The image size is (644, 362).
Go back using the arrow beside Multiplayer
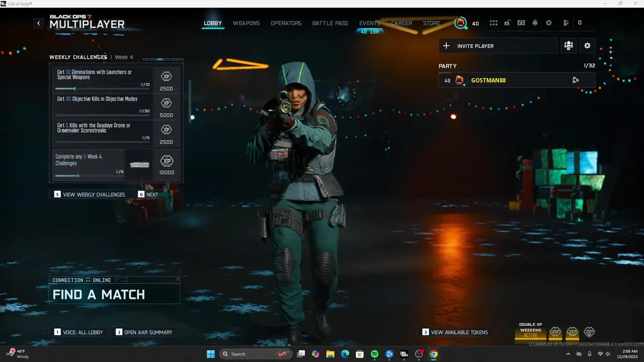tap(39, 23)
